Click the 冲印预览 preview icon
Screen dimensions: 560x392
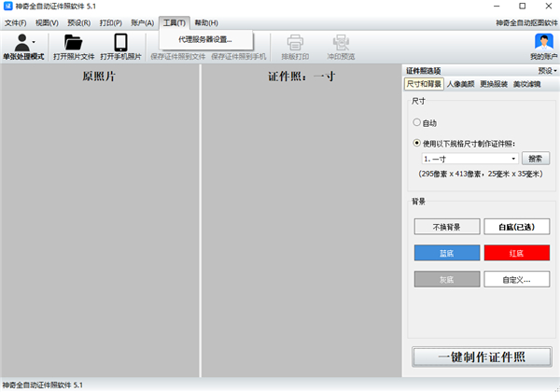coord(342,43)
